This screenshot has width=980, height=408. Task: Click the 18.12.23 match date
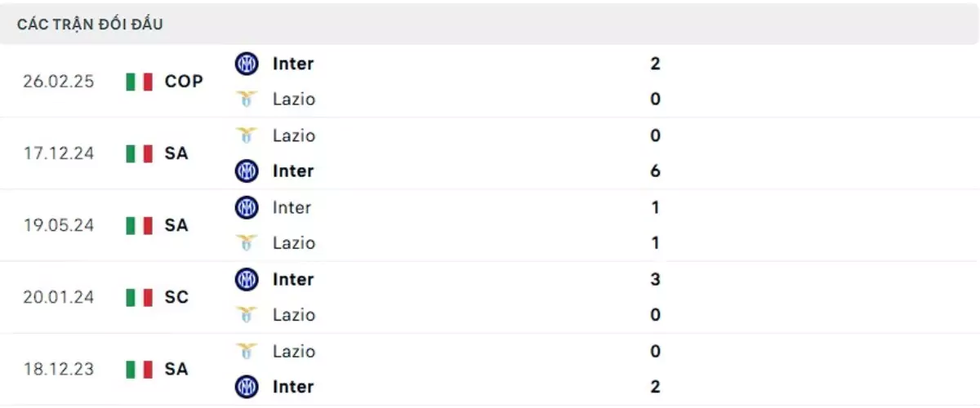point(59,369)
